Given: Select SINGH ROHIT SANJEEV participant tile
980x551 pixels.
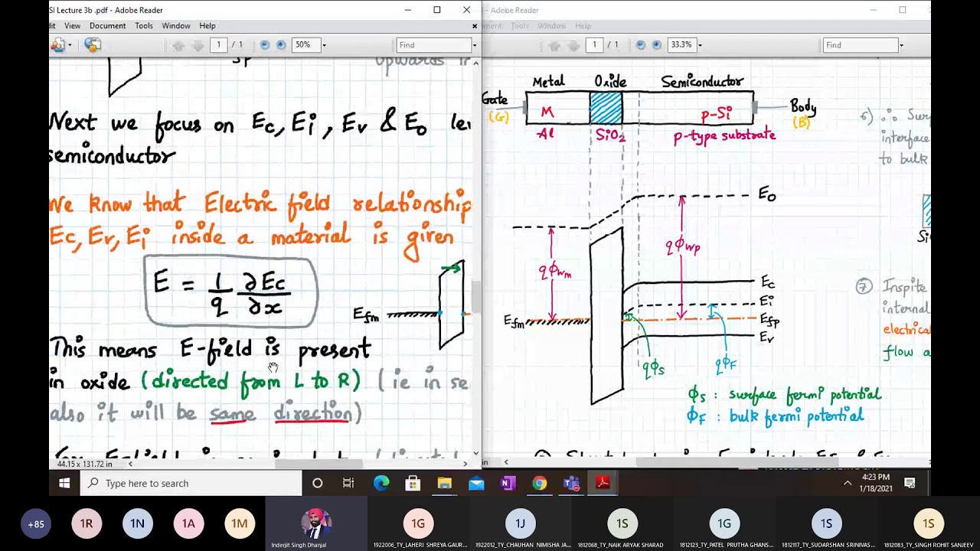Looking at the screenshot, I should [929, 524].
